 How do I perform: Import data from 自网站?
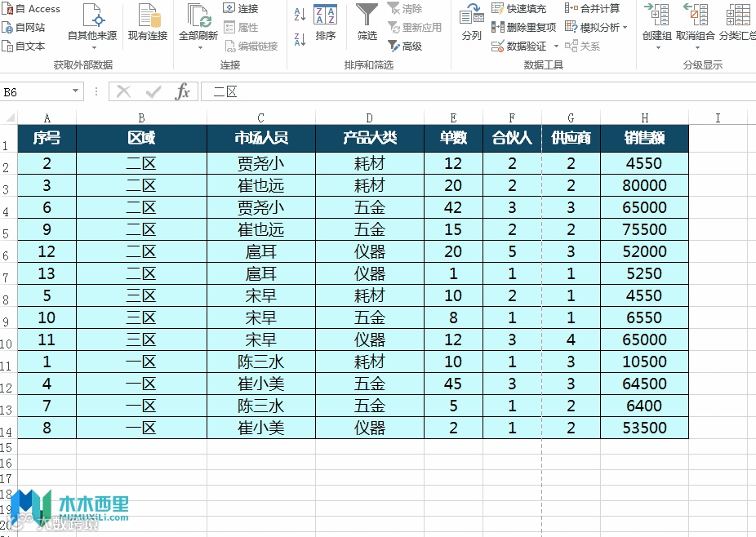click(24, 28)
